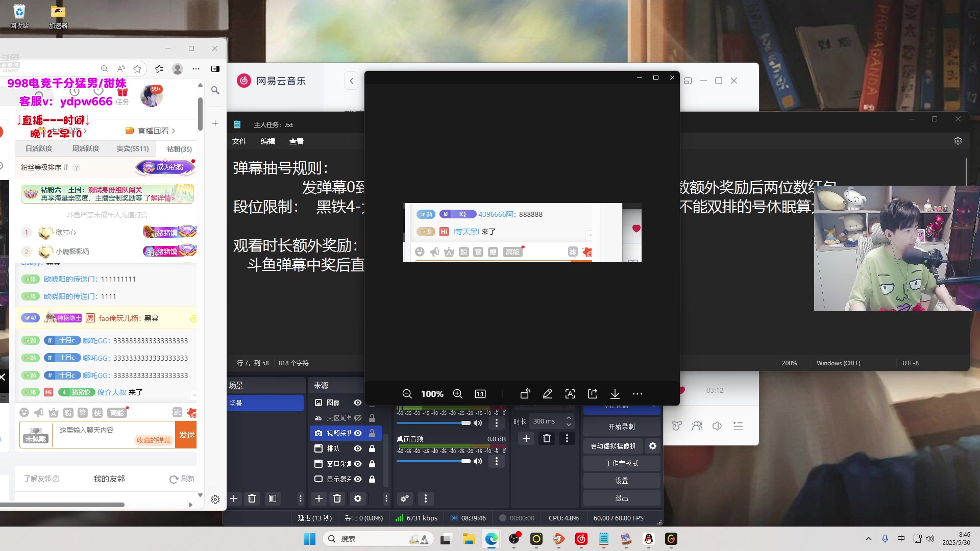Toggle visibility of 排队 source

click(358, 448)
